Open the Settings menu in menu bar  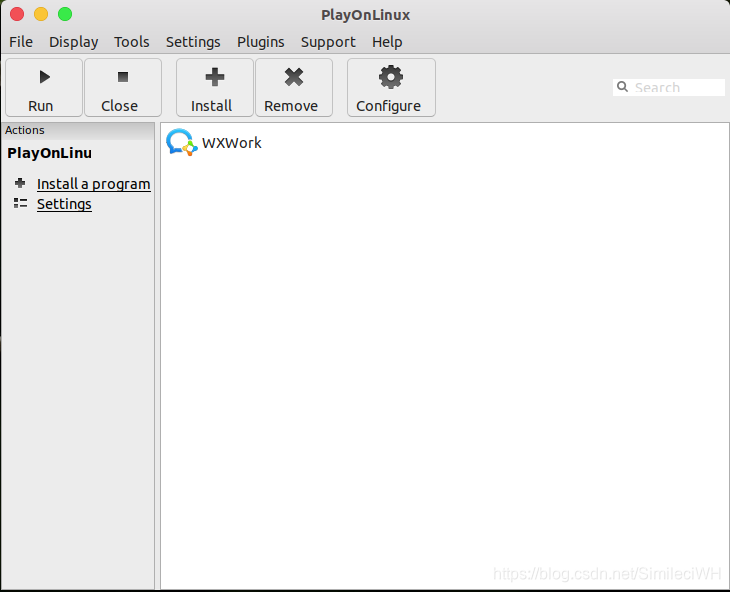coord(193,42)
